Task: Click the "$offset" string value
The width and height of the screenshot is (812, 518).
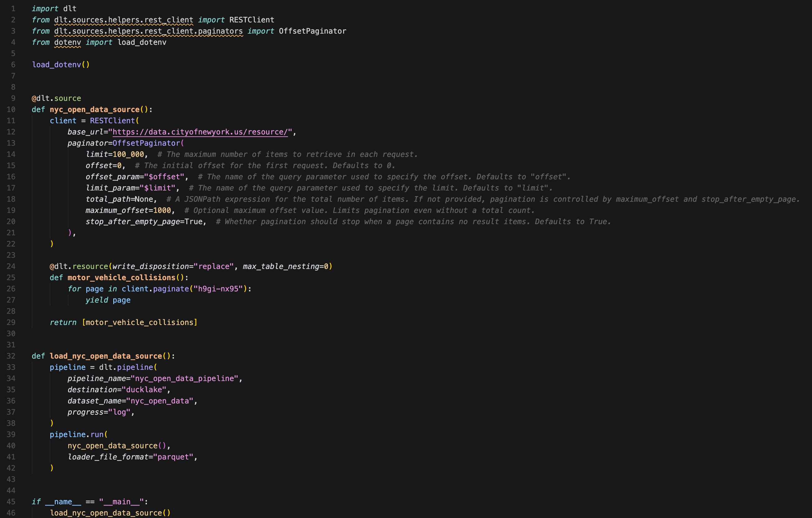Action: 164,177
